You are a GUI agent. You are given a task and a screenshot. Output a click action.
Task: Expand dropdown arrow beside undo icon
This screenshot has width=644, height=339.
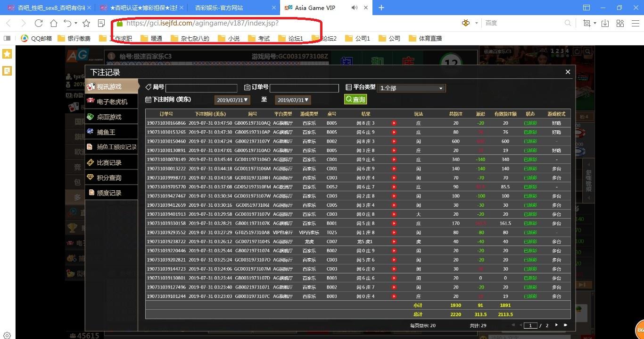[76, 23]
